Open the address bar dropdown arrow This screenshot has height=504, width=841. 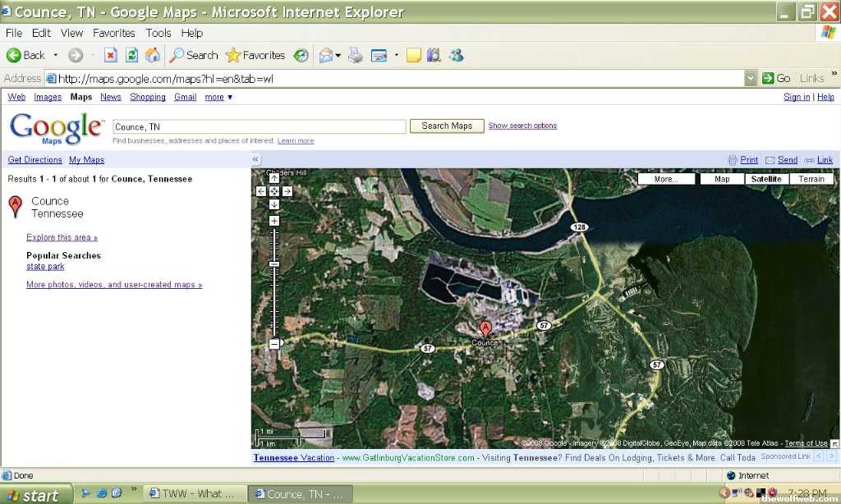click(x=751, y=78)
